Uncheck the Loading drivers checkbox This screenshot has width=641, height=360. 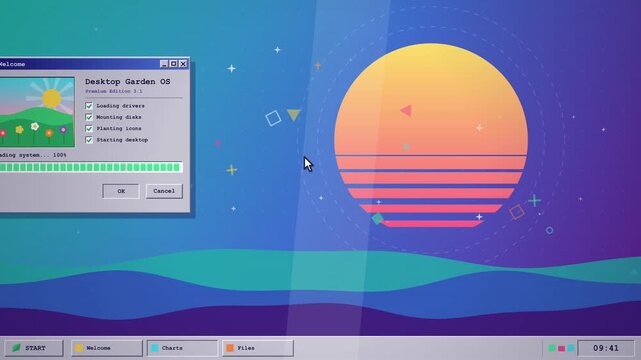pyautogui.click(x=89, y=106)
